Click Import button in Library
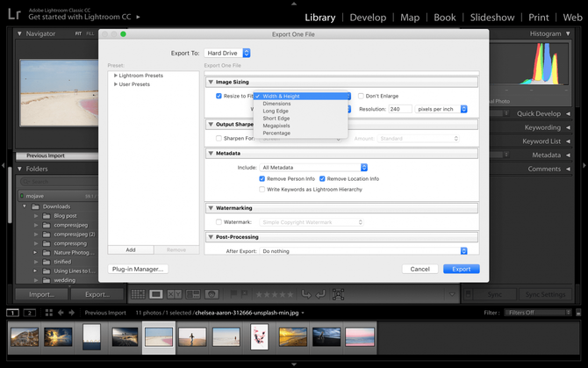Viewport: 588px width, 368px height. tap(41, 294)
